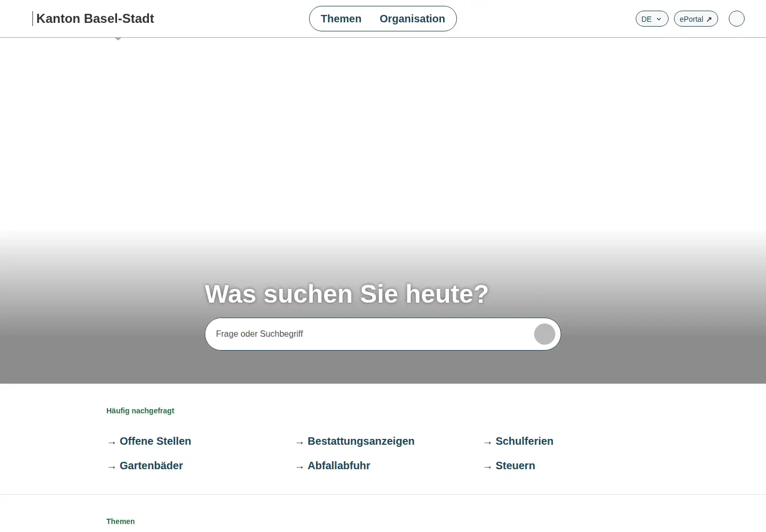Viewport: 766px width, 532px height.
Task: Expand the DE language dropdown
Action: click(x=652, y=19)
